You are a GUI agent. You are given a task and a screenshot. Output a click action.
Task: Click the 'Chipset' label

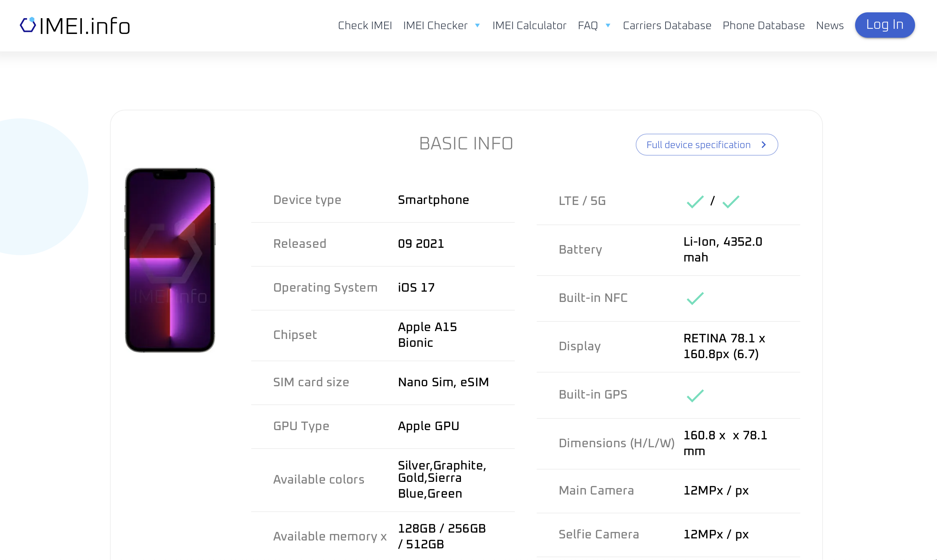coord(295,335)
